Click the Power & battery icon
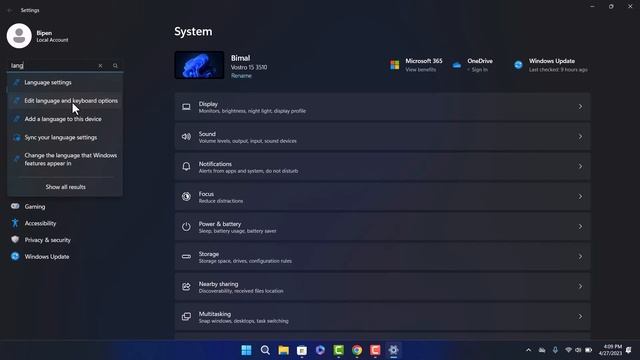Image resolution: width=640 pixels, height=360 pixels. [186, 227]
